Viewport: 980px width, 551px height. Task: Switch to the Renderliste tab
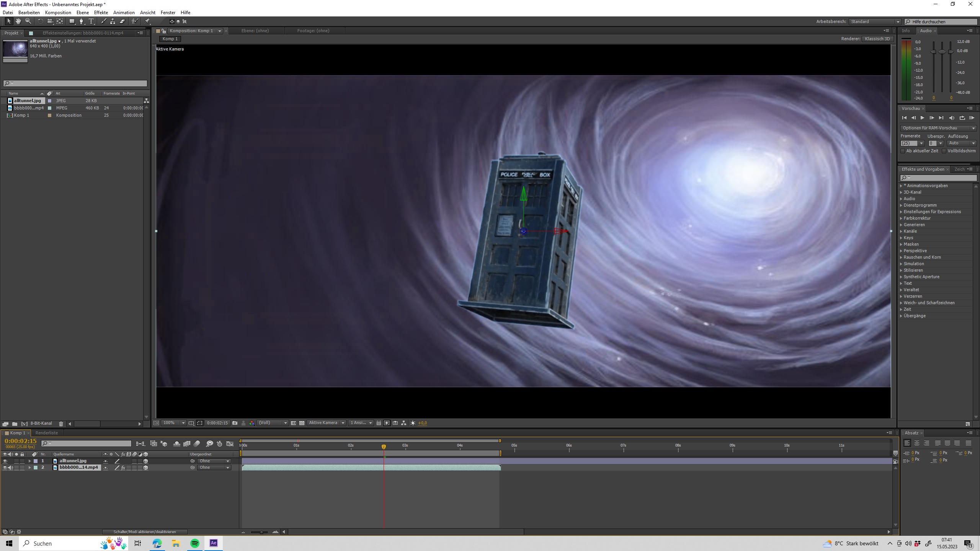tap(47, 433)
